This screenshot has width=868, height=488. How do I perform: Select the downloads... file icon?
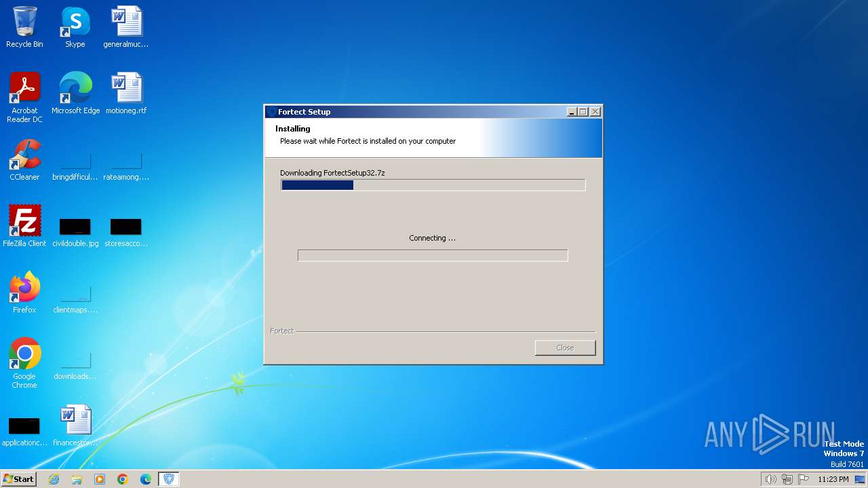[75, 365]
